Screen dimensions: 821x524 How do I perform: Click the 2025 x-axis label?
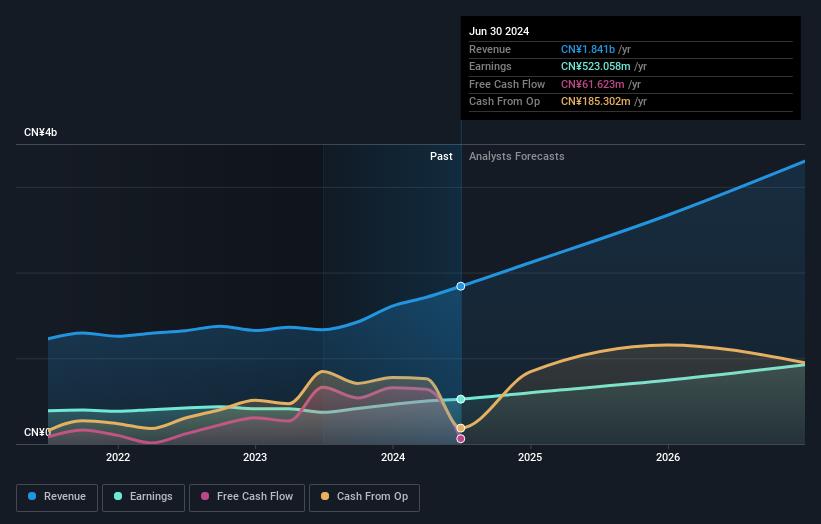[x=530, y=457]
